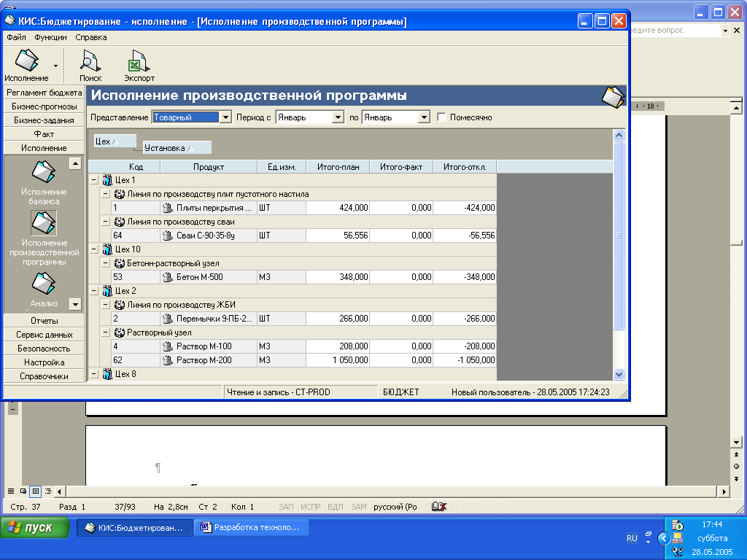Open the Анализ sidebar icon
This screenshot has height=560, width=747.
click(x=43, y=284)
